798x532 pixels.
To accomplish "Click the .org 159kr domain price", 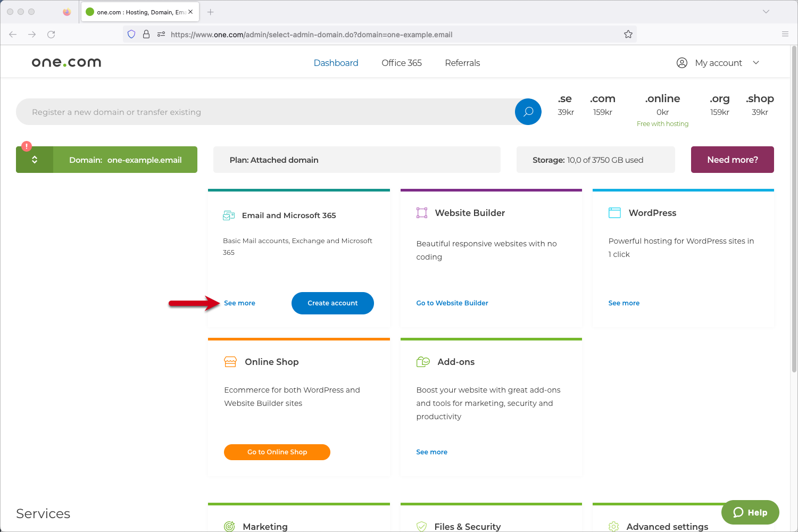I will tap(720, 105).
